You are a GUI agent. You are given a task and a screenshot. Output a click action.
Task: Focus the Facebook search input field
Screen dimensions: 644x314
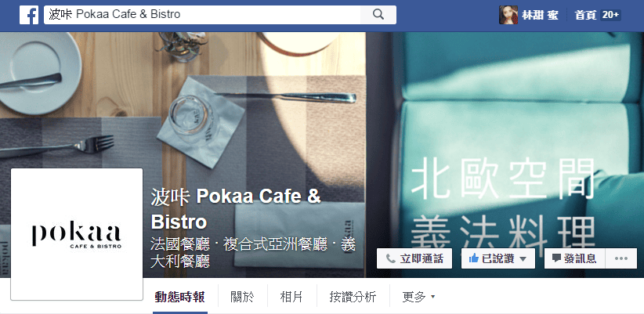coord(202,15)
